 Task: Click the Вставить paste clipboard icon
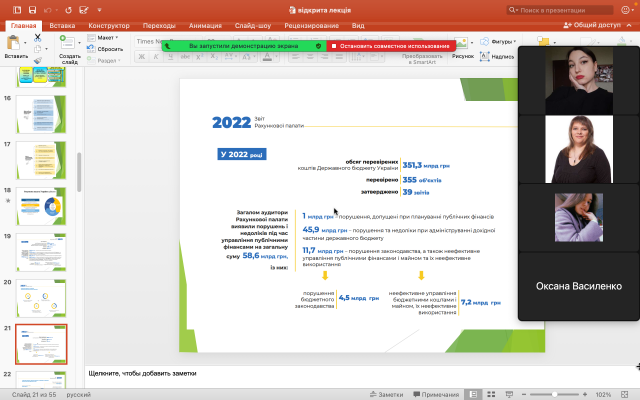pyautogui.click(x=13, y=43)
